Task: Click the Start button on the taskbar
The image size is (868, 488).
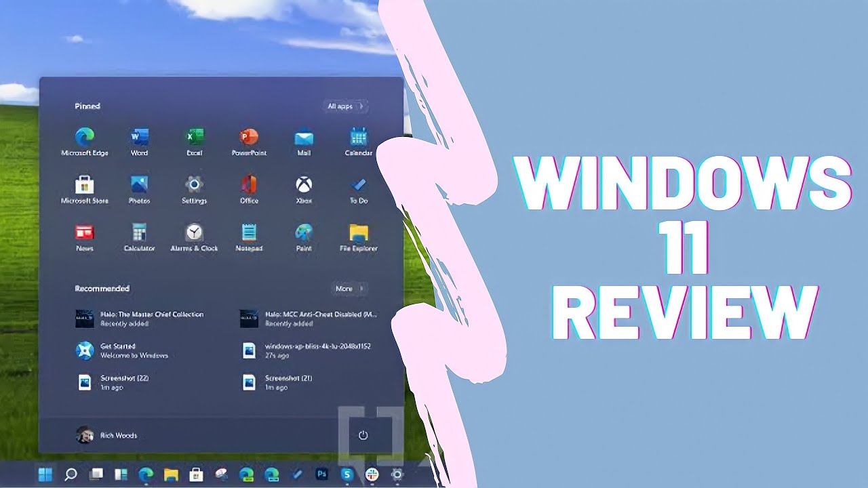Action: point(46,474)
